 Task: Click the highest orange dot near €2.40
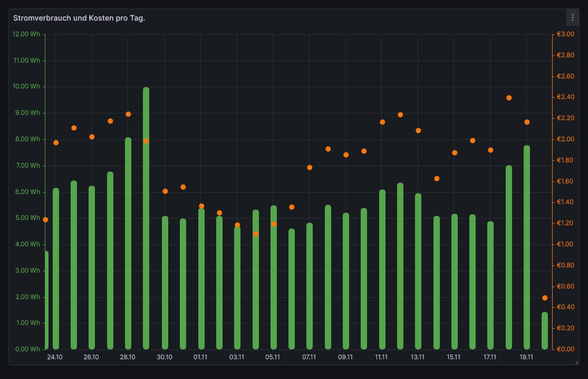(509, 98)
